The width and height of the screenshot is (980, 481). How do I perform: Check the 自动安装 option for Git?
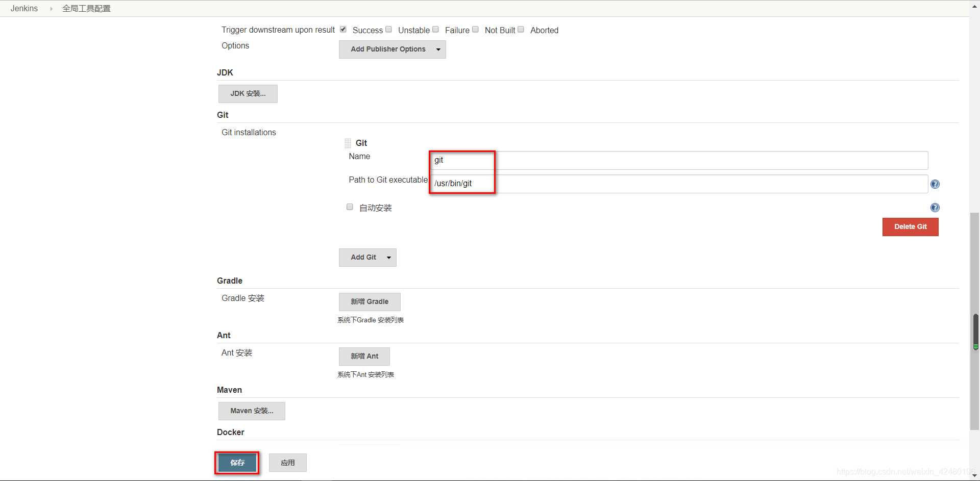pyautogui.click(x=350, y=207)
